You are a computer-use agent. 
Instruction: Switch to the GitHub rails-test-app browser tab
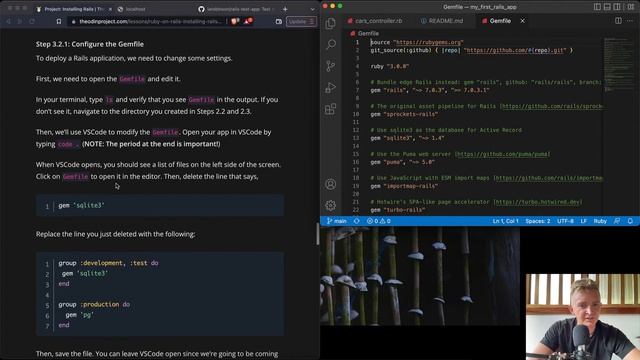pos(238,9)
